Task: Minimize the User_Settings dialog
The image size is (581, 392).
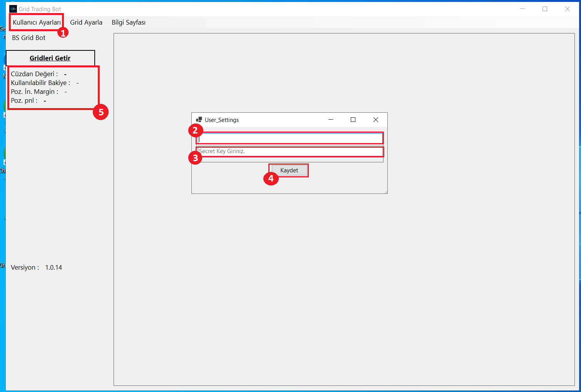Action: tap(330, 120)
